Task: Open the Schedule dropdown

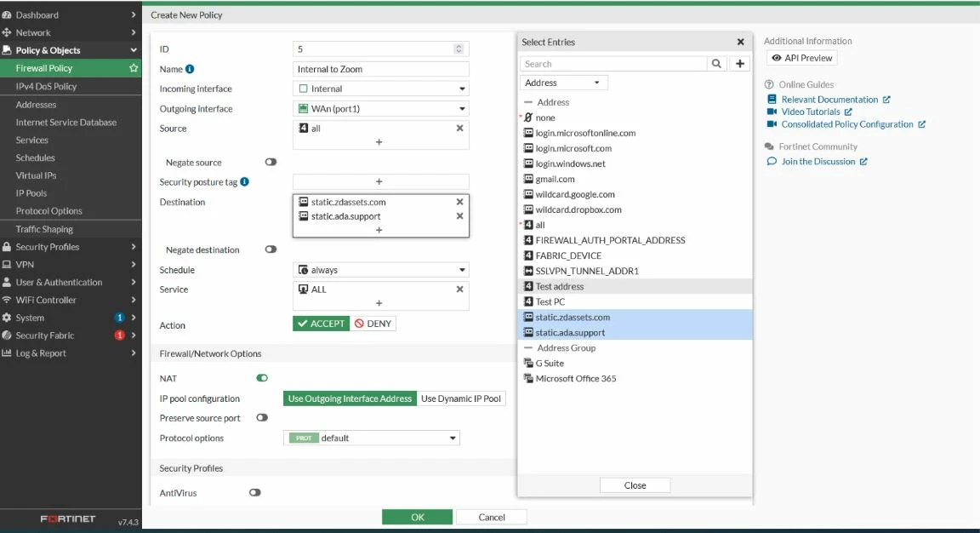Action: (x=380, y=270)
